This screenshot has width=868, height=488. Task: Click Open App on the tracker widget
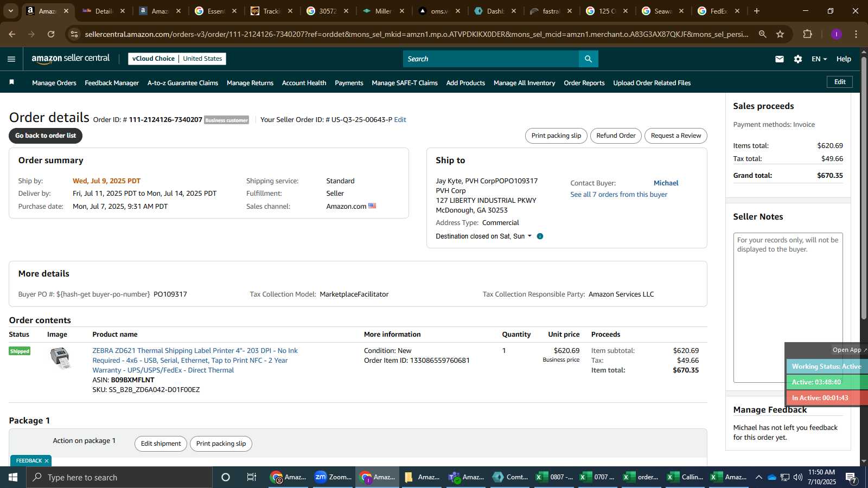(849, 350)
